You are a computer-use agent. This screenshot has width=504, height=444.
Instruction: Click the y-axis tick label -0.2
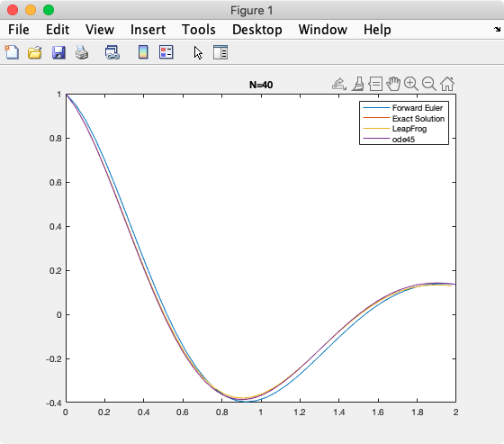54,359
